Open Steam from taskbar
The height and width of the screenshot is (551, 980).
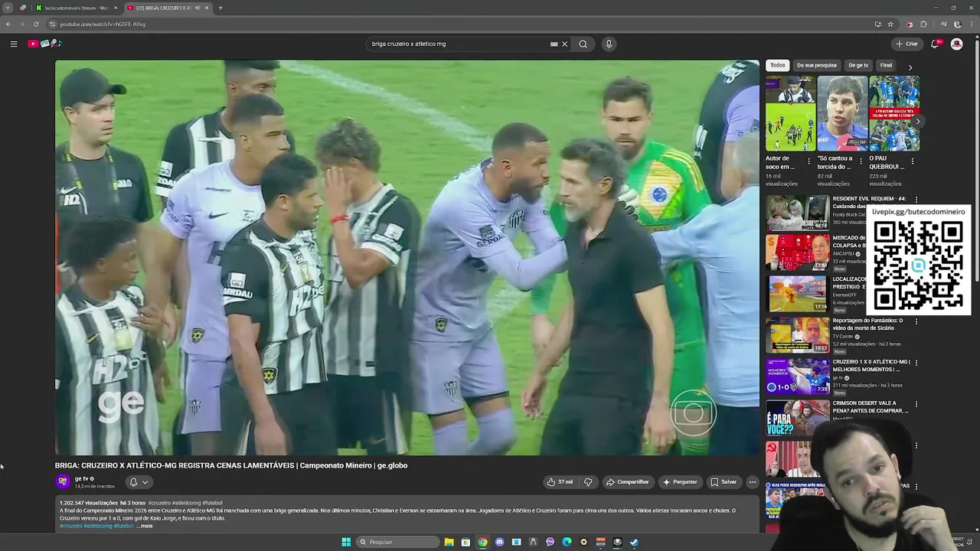click(634, 542)
